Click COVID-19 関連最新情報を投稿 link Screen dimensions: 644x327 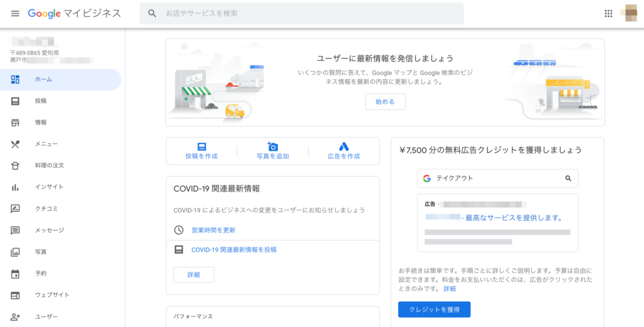click(x=234, y=250)
